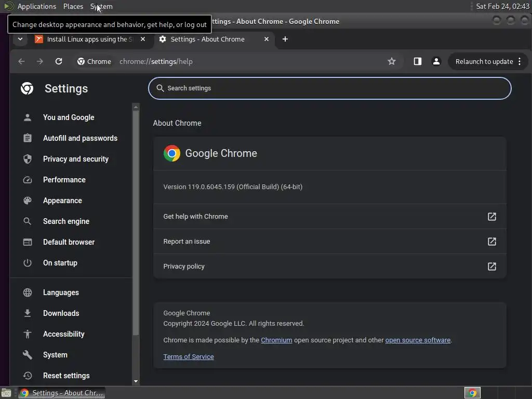Open the Chromium project link
532x399 pixels.
[276, 340]
